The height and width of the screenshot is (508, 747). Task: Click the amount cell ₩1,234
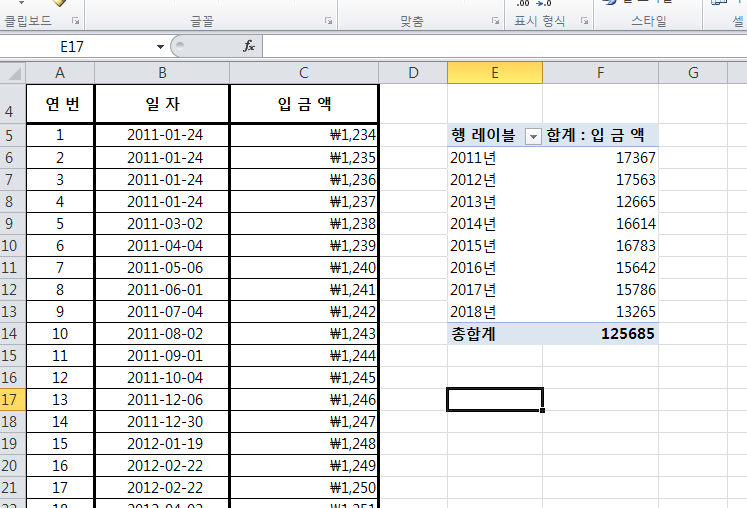click(304, 135)
